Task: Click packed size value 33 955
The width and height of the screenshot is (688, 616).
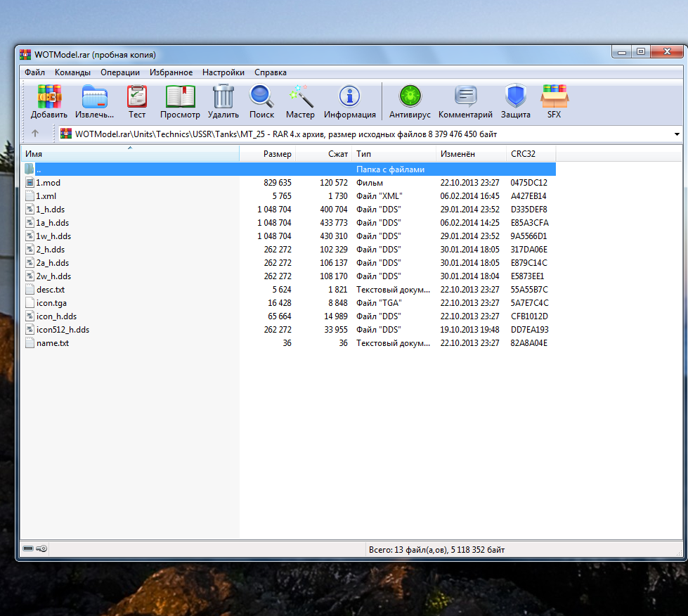Action: click(336, 330)
